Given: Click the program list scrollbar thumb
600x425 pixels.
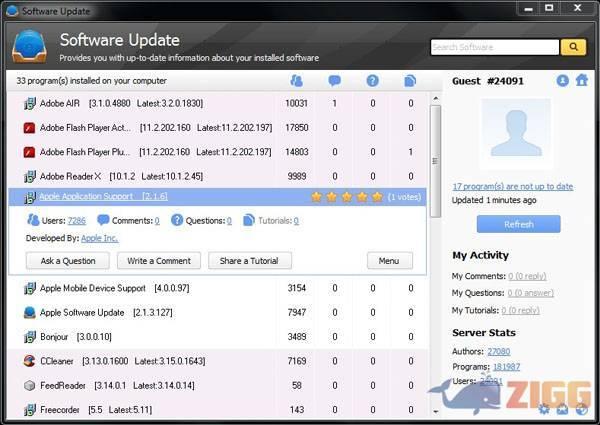Looking at the screenshot, I should (435, 161).
